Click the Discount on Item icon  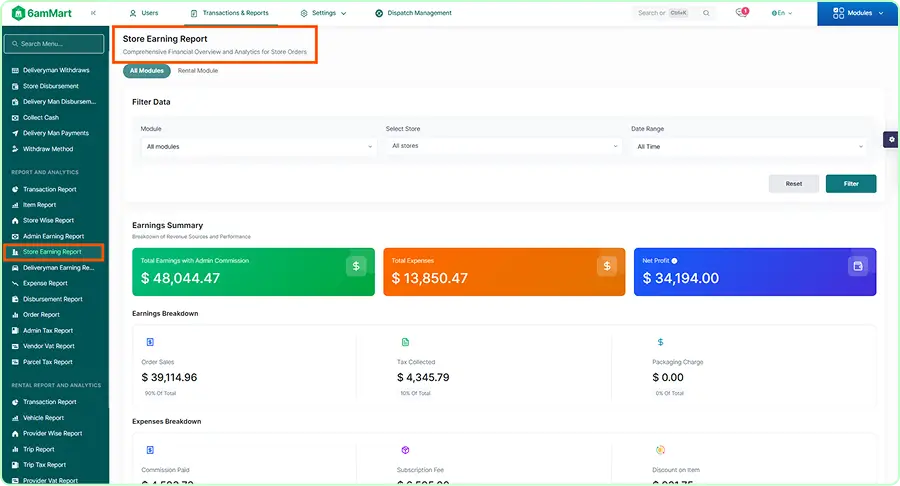click(660, 450)
